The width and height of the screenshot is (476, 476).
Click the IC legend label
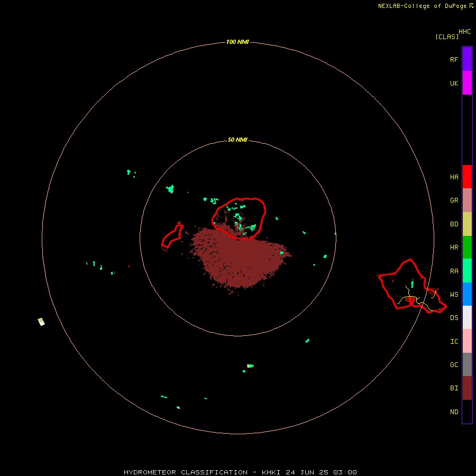point(454,342)
